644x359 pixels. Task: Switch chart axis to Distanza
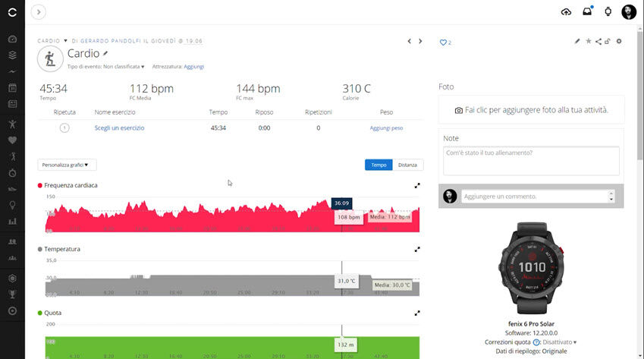408,165
